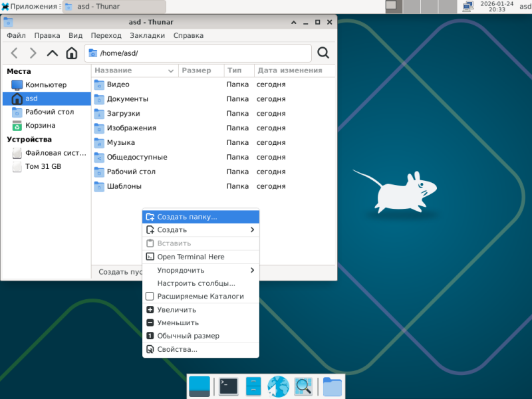Select Настроить столбцы... menu entry
The width and height of the screenshot is (532, 399).
[x=201, y=283]
